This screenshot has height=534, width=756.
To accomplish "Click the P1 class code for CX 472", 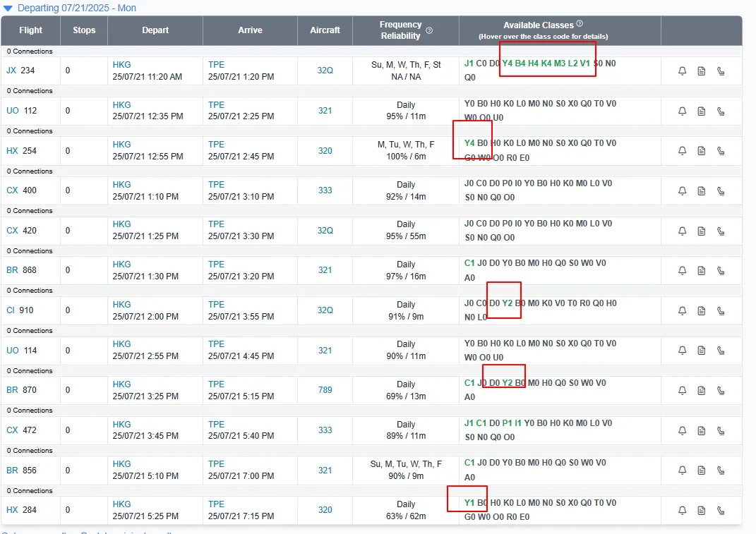I will [507, 423].
